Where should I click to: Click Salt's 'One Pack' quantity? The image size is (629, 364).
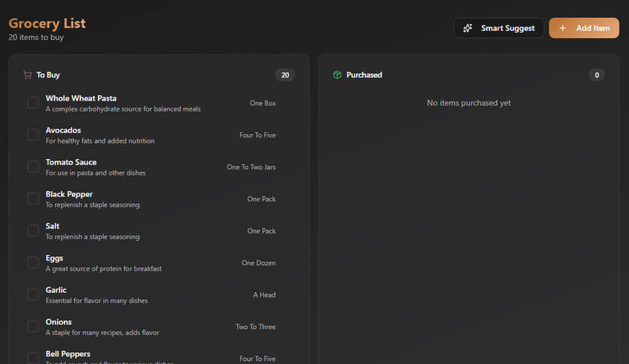pyautogui.click(x=261, y=231)
